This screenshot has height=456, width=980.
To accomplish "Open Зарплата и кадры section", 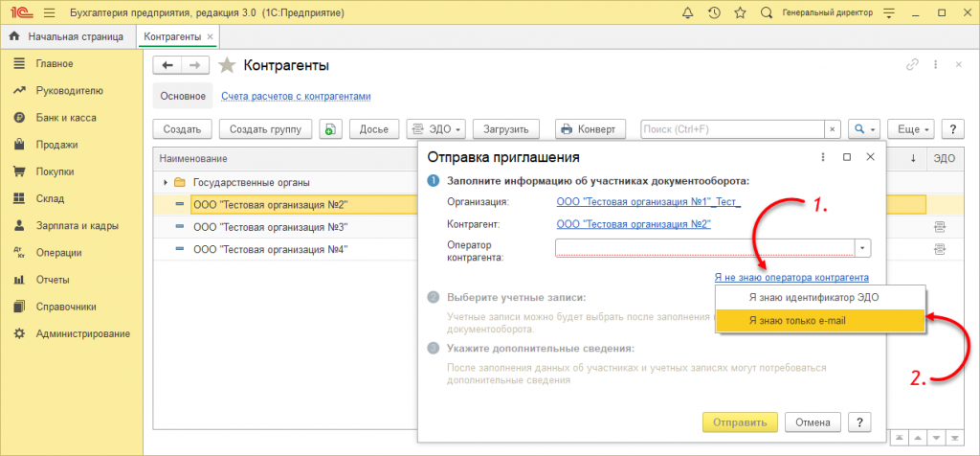I will click(77, 226).
